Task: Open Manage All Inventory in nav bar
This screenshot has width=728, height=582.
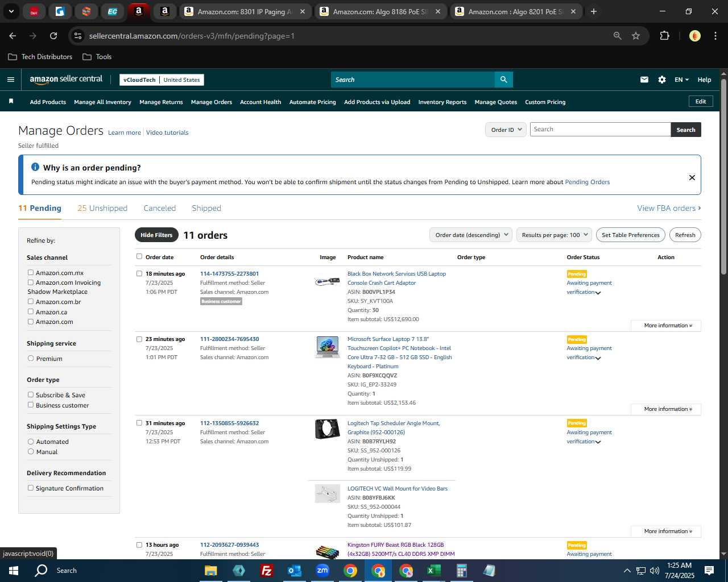Action: (x=102, y=102)
